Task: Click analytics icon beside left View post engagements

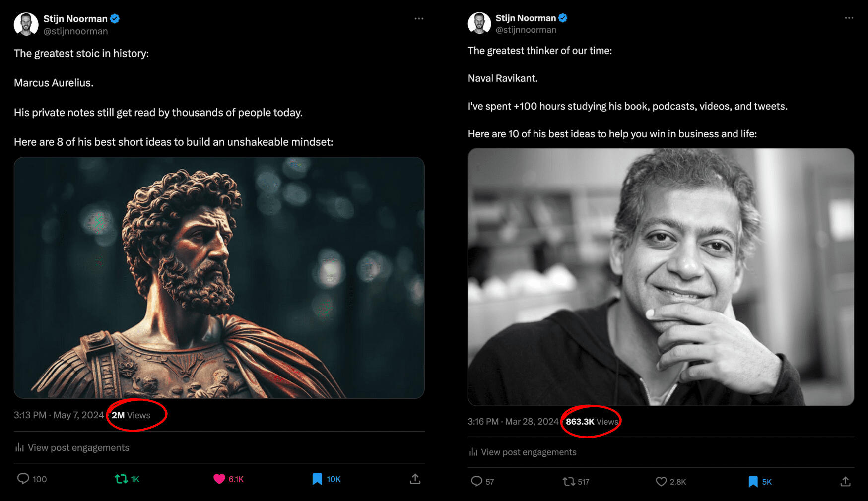Action: [x=19, y=447]
